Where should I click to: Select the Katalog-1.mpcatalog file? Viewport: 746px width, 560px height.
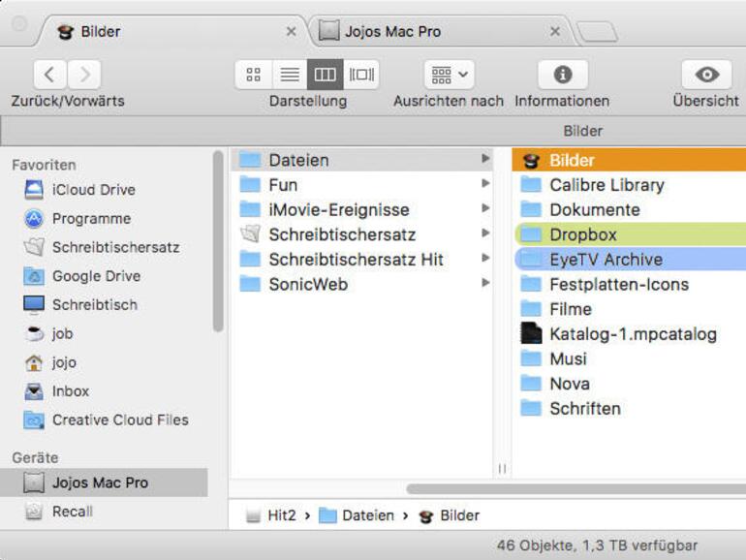click(629, 334)
